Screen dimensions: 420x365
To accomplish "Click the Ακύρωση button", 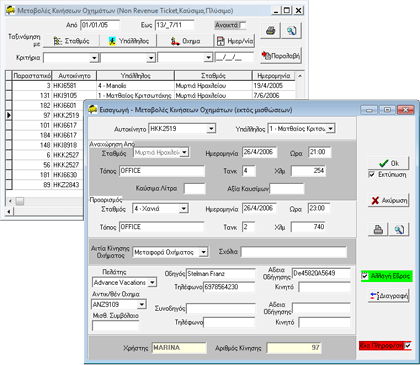I will pyautogui.click(x=389, y=200).
